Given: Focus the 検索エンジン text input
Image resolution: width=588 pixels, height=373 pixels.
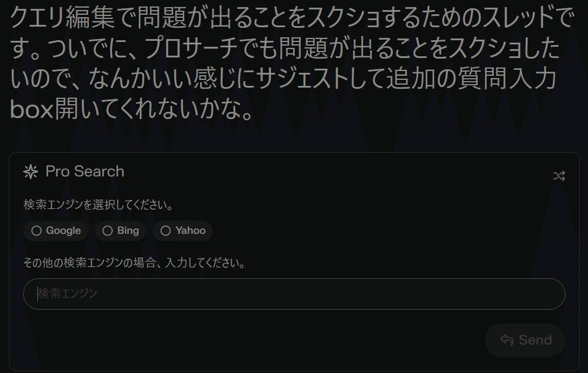Looking at the screenshot, I should point(294,294).
